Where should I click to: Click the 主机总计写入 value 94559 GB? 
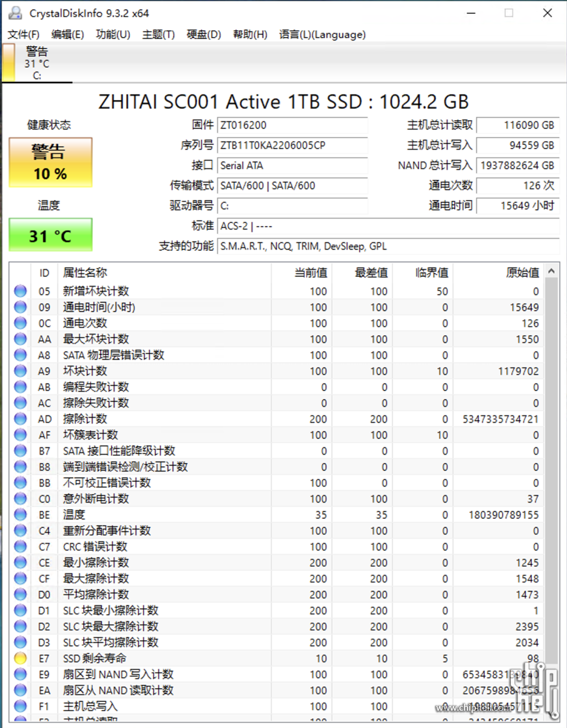click(518, 145)
